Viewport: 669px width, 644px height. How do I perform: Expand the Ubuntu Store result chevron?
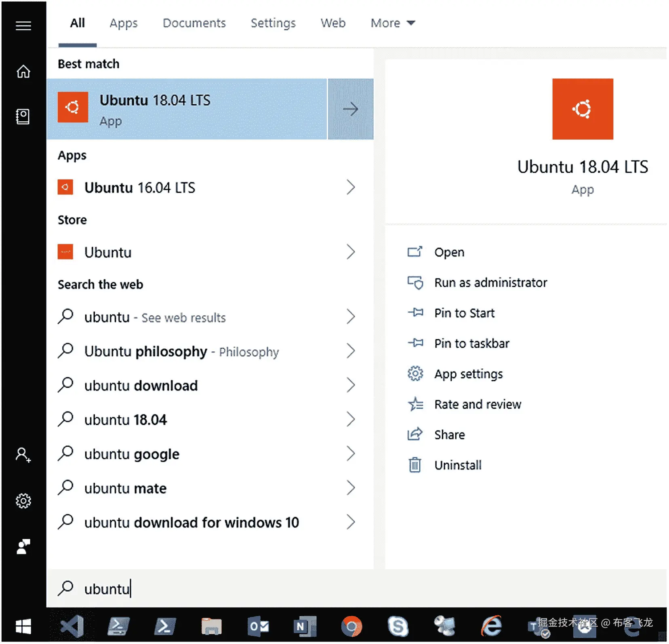click(x=351, y=252)
